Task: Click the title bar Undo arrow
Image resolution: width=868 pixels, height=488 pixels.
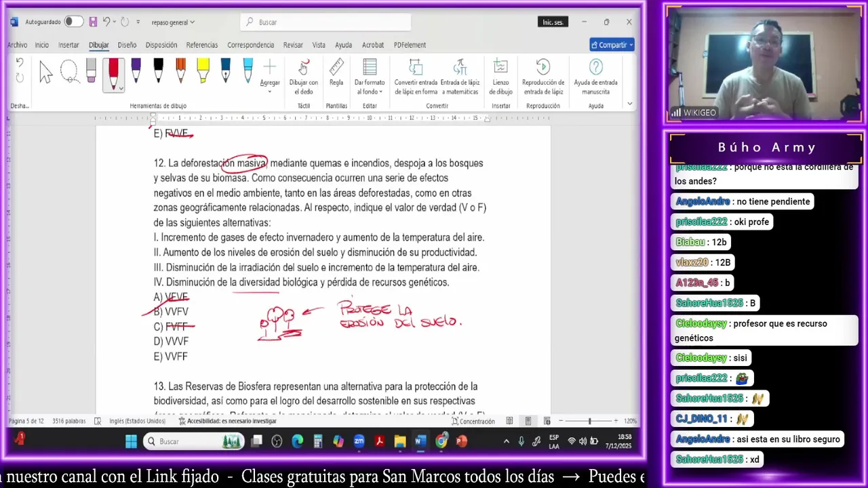Action: [106, 22]
